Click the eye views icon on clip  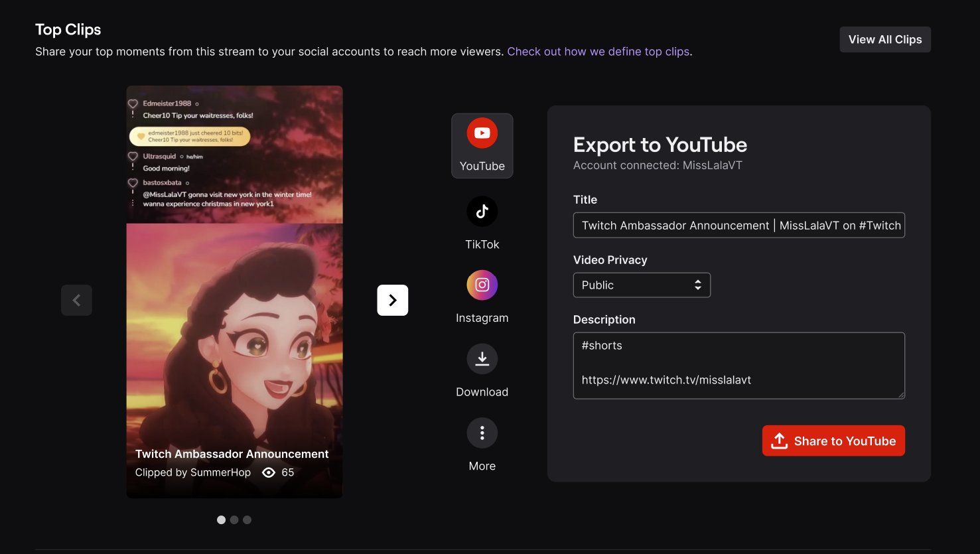point(269,472)
